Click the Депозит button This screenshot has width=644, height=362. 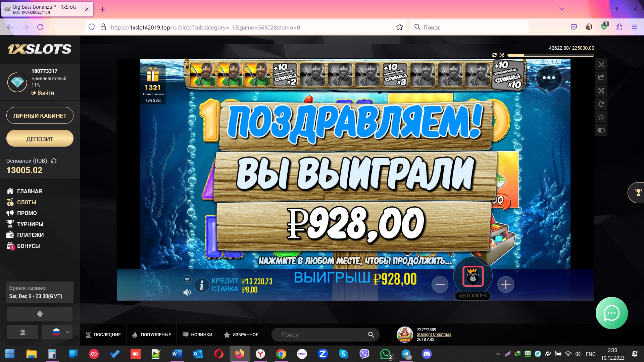tap(40, 139)
